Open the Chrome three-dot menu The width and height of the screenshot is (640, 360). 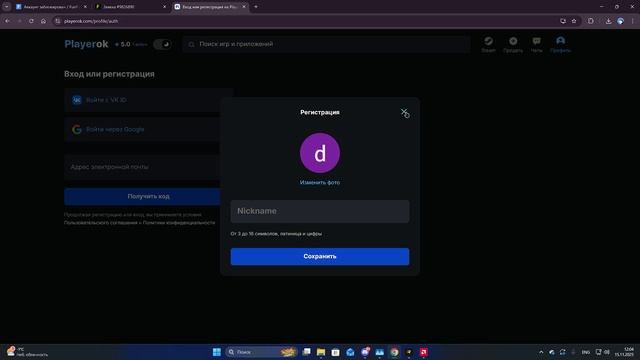click(x=633, y=21)
